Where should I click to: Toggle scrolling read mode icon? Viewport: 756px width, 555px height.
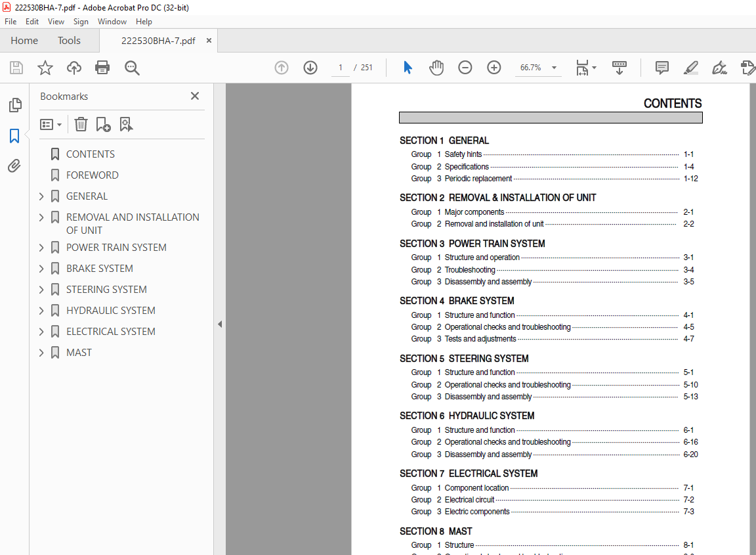619,68
